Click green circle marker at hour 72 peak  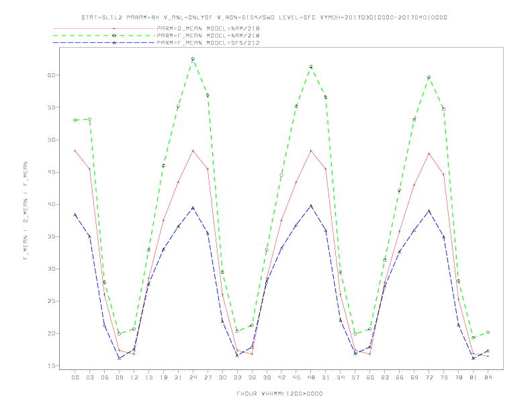pyautogui.click(x=429, y=77)
